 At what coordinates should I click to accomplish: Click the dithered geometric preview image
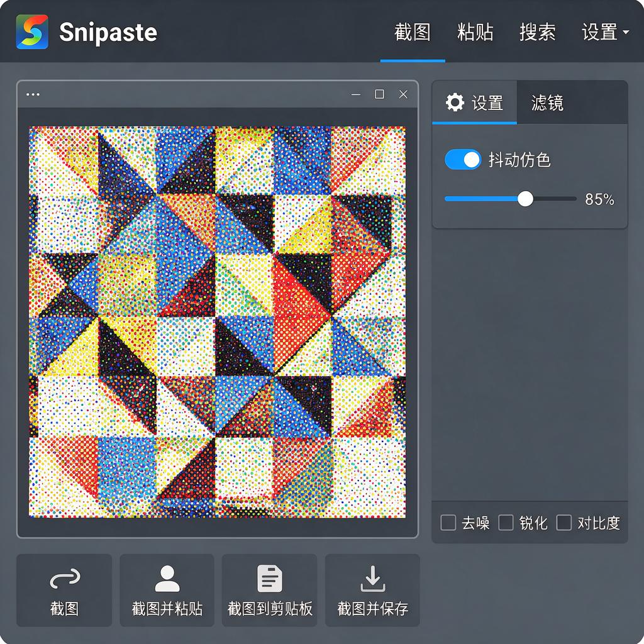pyautogui.click(x=217, y=322)
